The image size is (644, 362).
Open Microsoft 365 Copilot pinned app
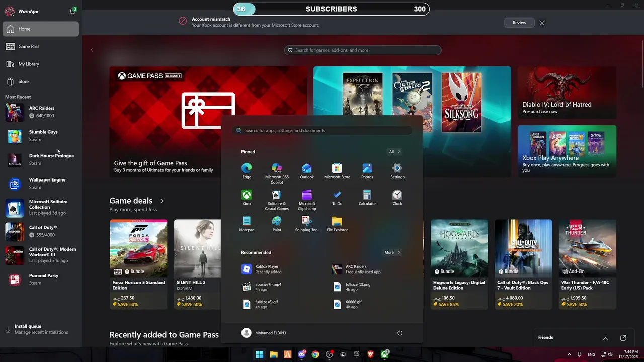[x=277, y=173]
